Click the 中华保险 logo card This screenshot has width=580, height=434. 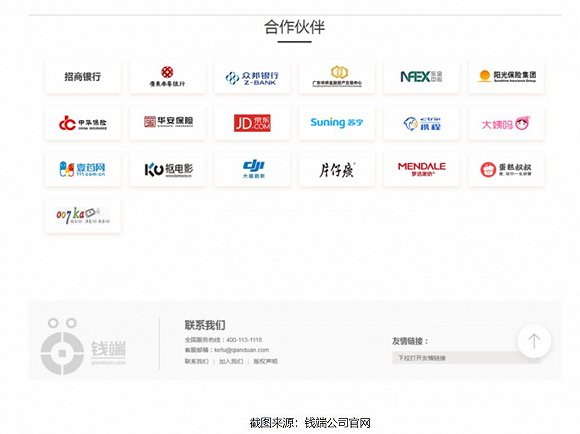coord(82,123)
